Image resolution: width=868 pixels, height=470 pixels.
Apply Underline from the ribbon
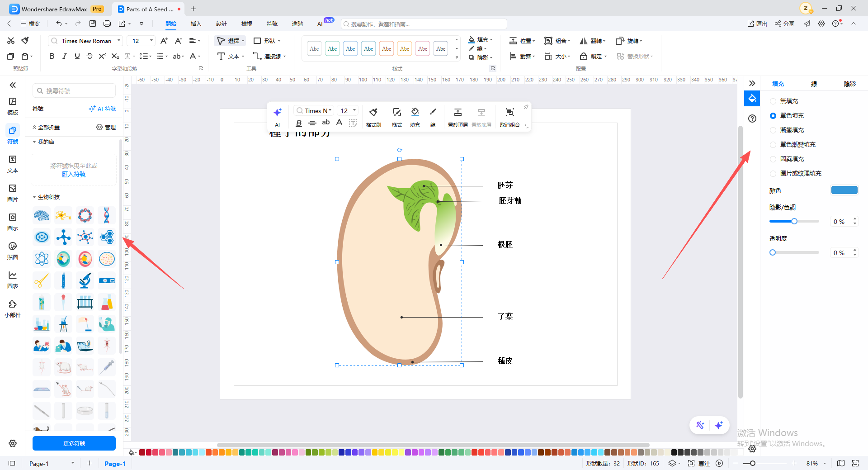click(x=77, y=56)
